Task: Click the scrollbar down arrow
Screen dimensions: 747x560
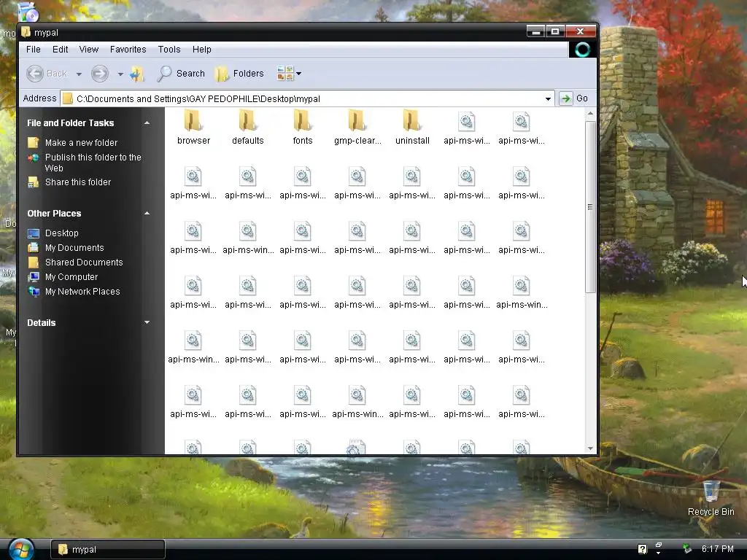Action: point(590,448)
